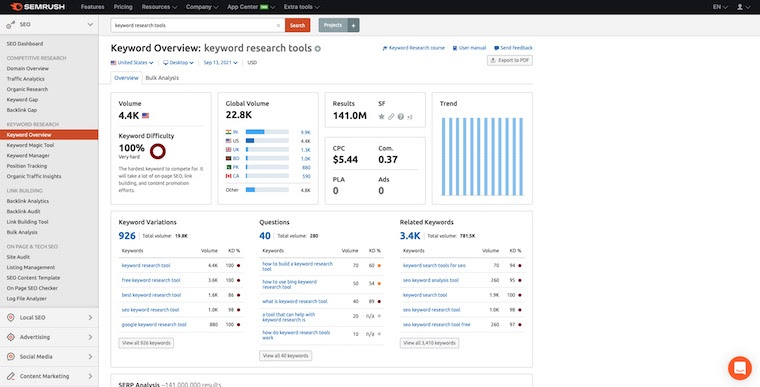Click the SEO key icon in sidebar
Viewport: 760px width, 387px height.
tap(10, 24)
